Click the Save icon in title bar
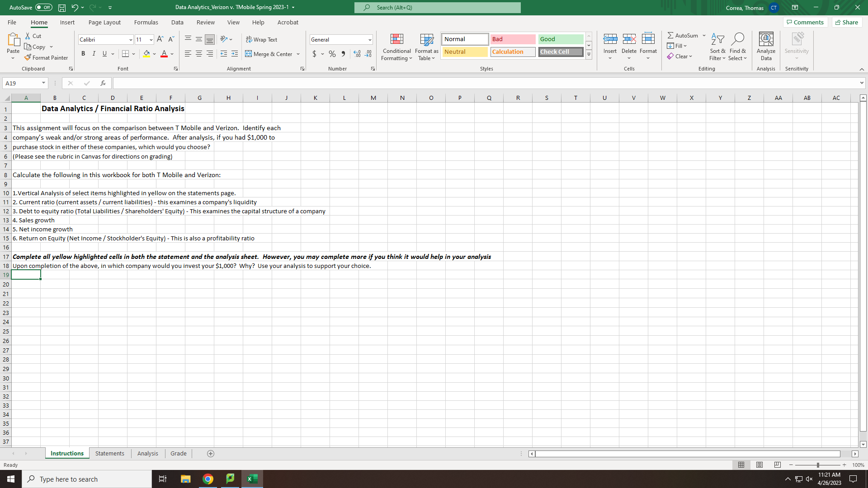This screenshot has height=488, width=868. (62, 8)
